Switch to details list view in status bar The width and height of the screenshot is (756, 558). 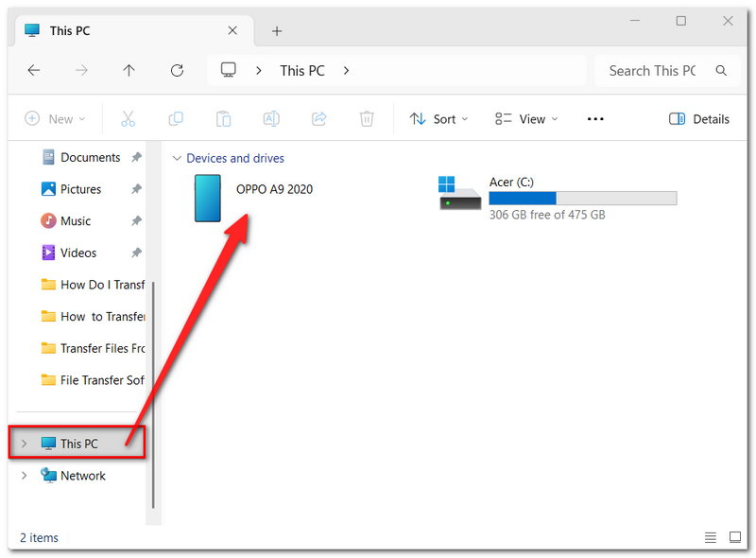[711, 537]
